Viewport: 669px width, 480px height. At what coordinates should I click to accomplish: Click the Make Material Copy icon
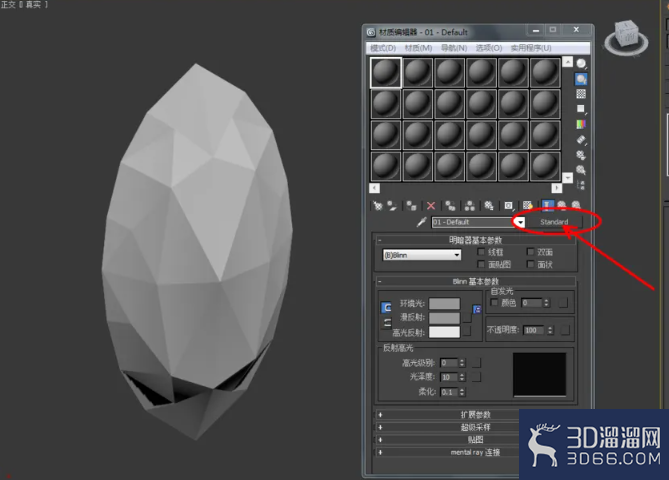click(x=450, y=206)
